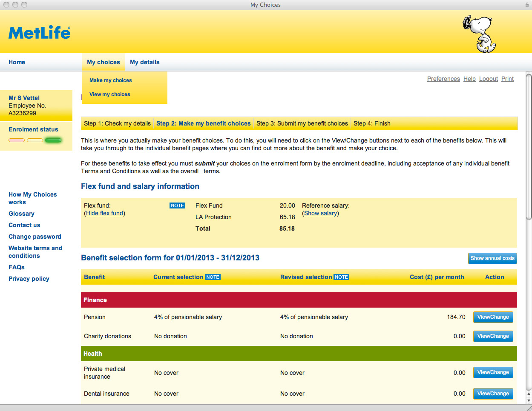Image resolution: width=532 pixels, height=411 pixels.
Task: Click the lock icon in the title bar
Action: coord(527,5)
